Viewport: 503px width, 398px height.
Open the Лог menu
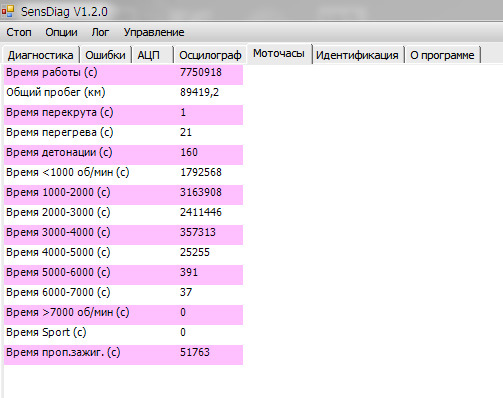tap(100, 32)
